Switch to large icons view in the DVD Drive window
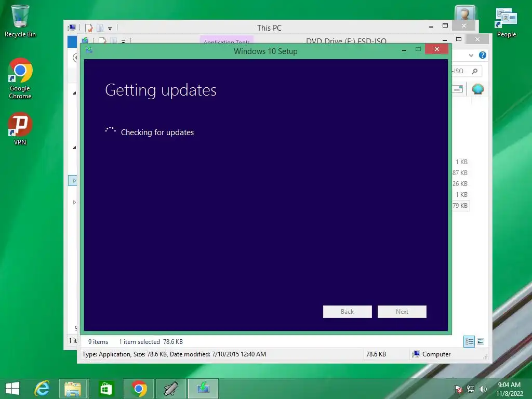The image size is (532, 399). point(481,341)
